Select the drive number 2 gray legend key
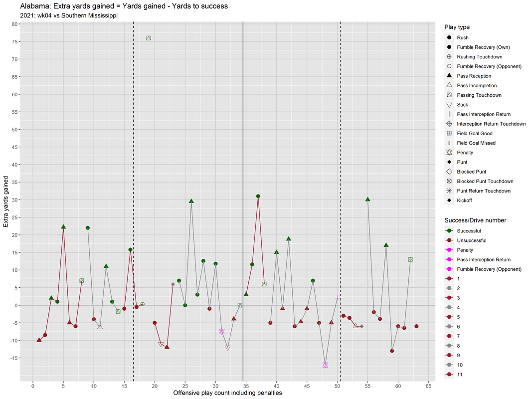Screen dimensions: 532x399 click(x=449, y=288)
